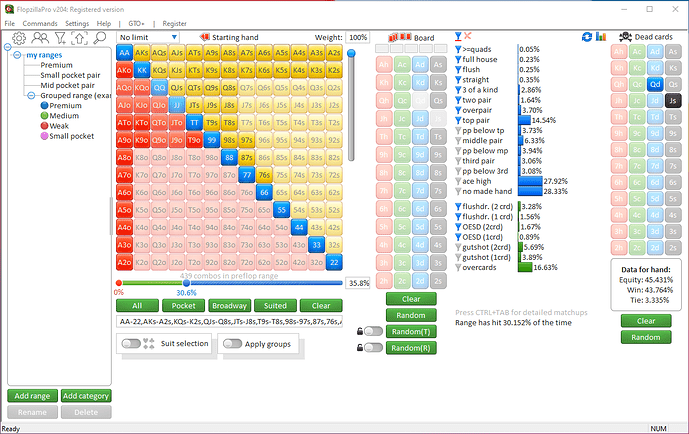The width and height of the screenshot is (689, 434).
Task: Click the Add category button
Action: click(86, 396)
